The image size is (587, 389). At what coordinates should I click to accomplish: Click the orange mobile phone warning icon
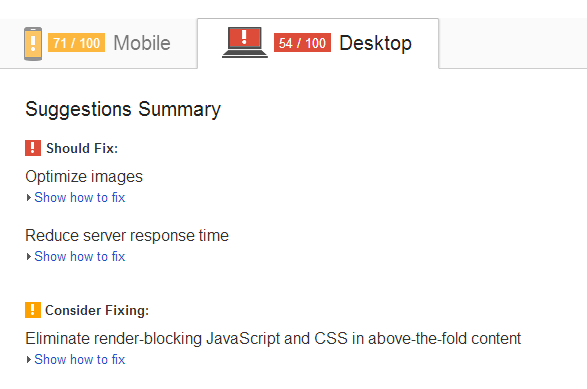(33, 43)
